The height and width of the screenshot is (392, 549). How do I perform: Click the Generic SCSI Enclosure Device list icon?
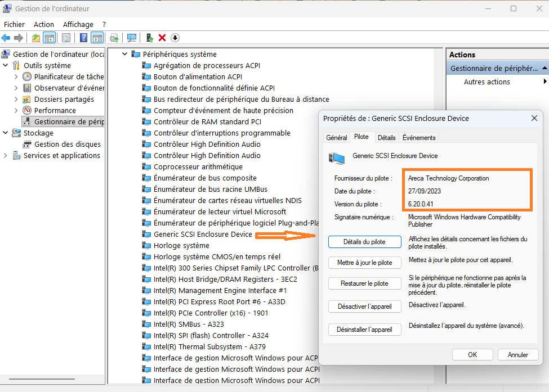coord(146,234)
